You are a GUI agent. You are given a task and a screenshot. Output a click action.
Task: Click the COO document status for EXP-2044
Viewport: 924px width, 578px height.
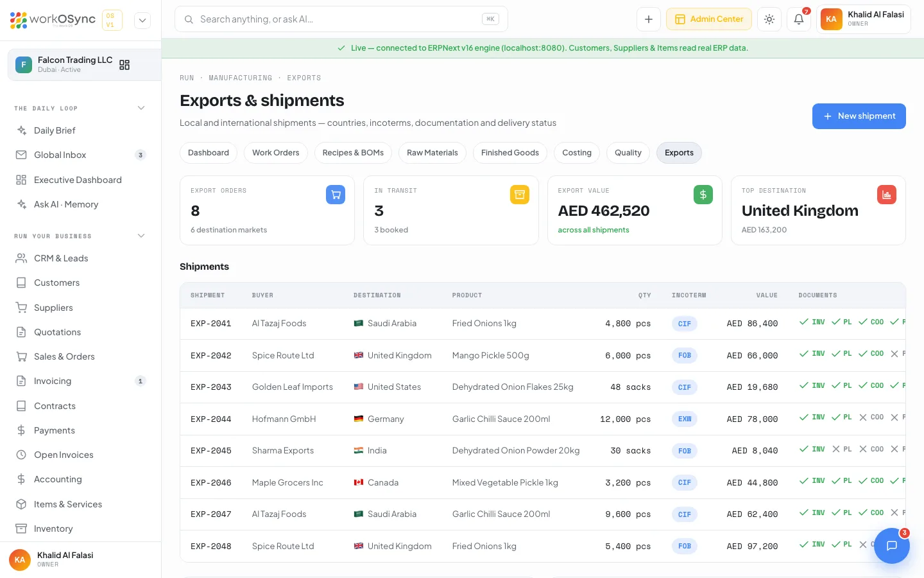pyautogui.click(x=871, y=417)
